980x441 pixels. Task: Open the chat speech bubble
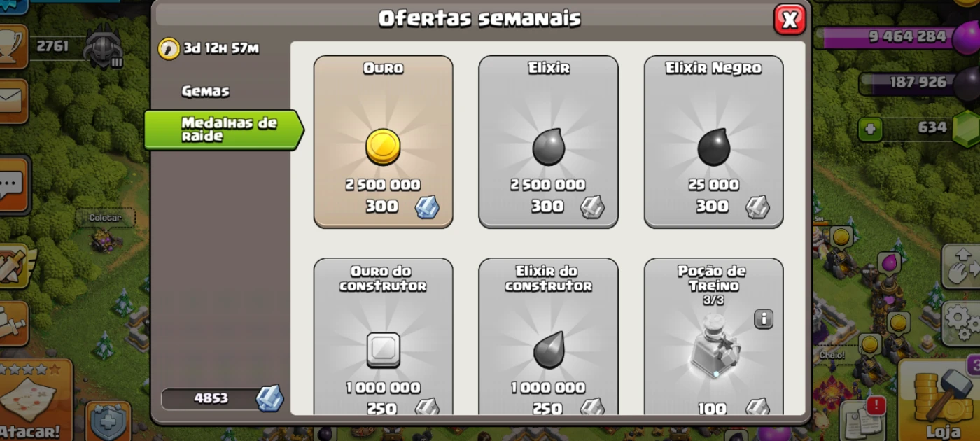coord(13,185)
